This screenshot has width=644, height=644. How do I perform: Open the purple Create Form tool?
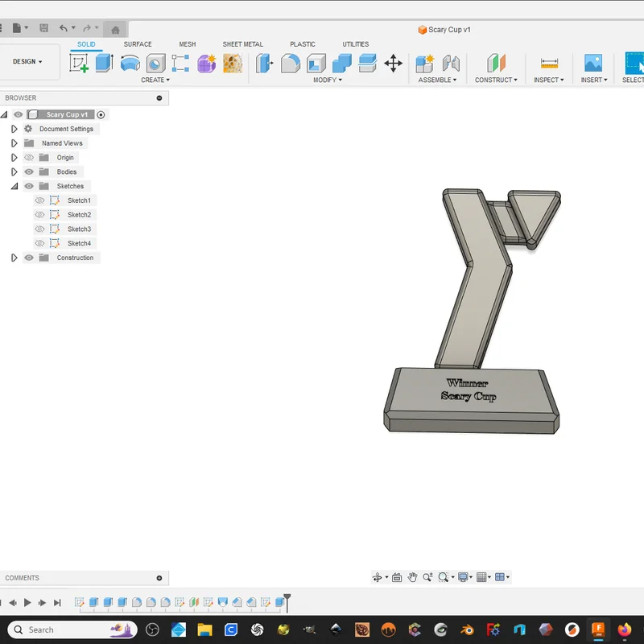tap(207, 64)
